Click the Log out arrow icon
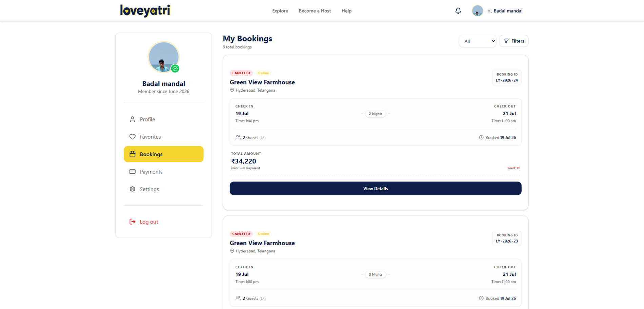Image resolution: width=644 pixels, height=309 pixels. [x=133, y=222]
